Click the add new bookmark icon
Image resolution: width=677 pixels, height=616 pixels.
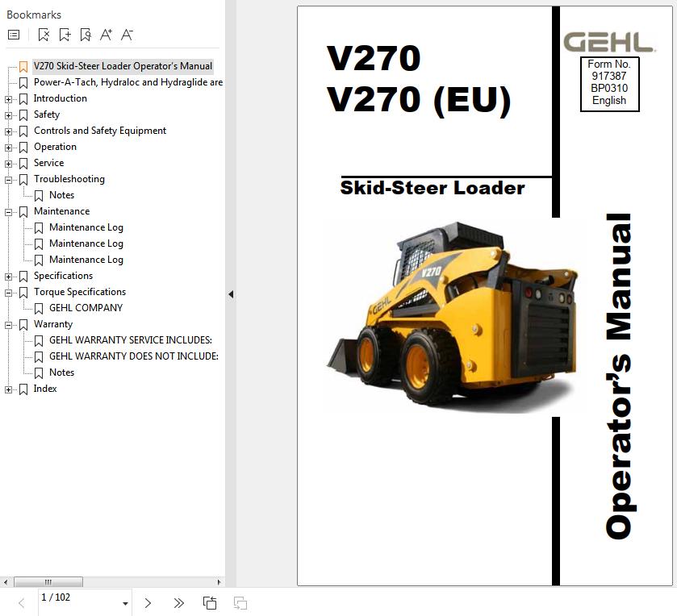click(65, 35)
